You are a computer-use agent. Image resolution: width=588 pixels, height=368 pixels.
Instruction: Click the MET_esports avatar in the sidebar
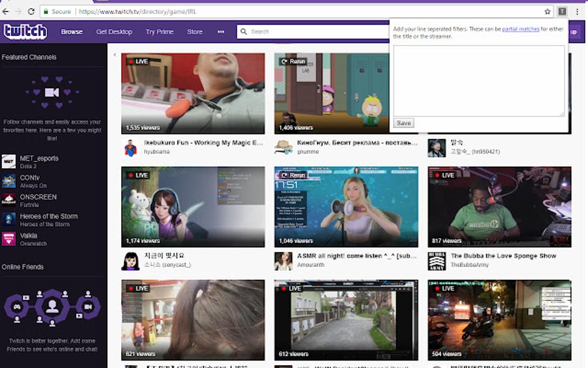coord(9,162)
